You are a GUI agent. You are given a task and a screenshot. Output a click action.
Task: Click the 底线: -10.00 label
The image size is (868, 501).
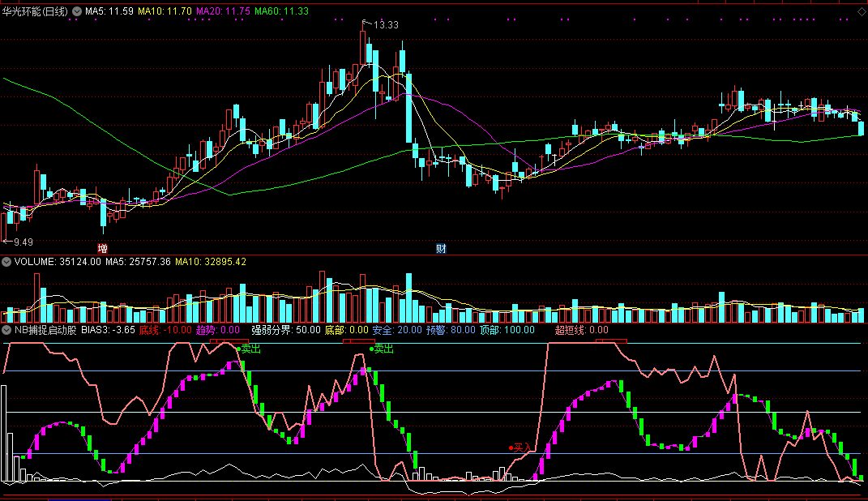coord(165,330)
